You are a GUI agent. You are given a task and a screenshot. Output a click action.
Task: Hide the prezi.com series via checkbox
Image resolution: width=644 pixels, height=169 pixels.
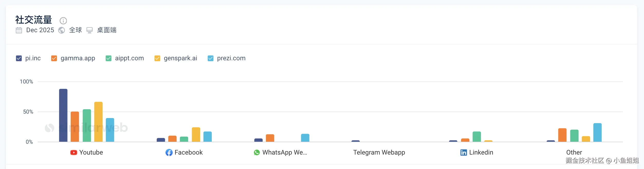click(x=210, y=58)
